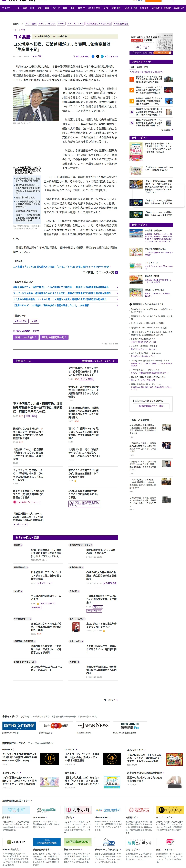Open related link １０月の企業物価指数
The width and height of the screenshot is (186, 868).
65,300
